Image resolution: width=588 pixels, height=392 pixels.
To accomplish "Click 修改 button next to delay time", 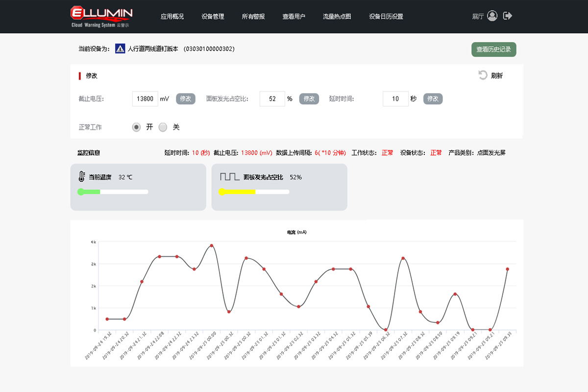I will pos(433,98).
